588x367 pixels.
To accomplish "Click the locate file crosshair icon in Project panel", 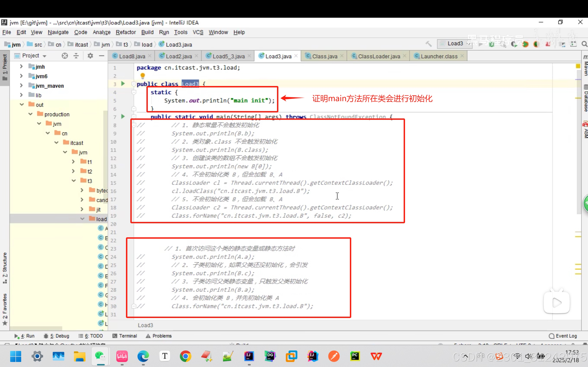I will [65, 56].
